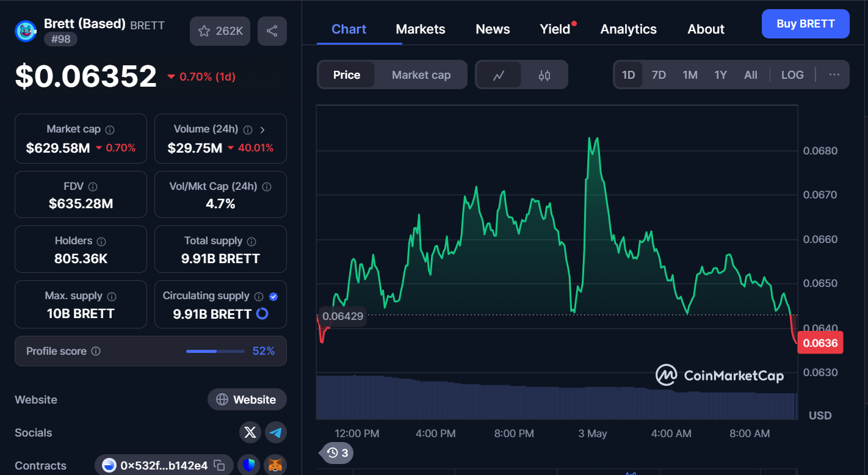Open the About tab
868x475 pixels.
(706, 29)
